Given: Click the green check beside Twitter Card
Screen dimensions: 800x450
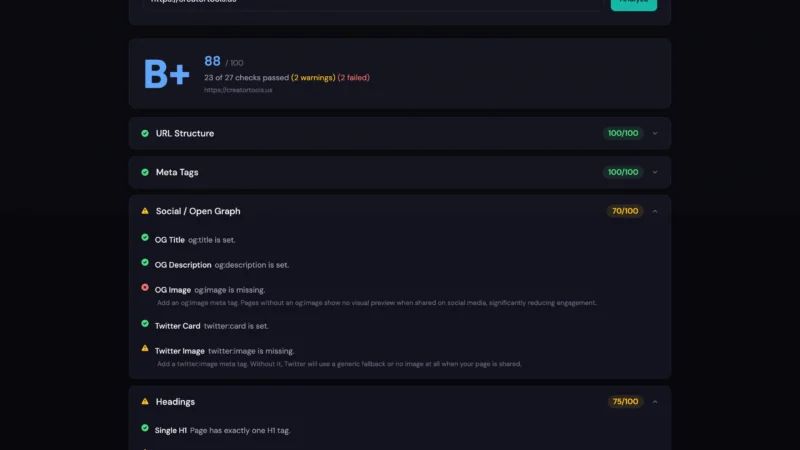Looking at the screenshot, I should [145, 324].
